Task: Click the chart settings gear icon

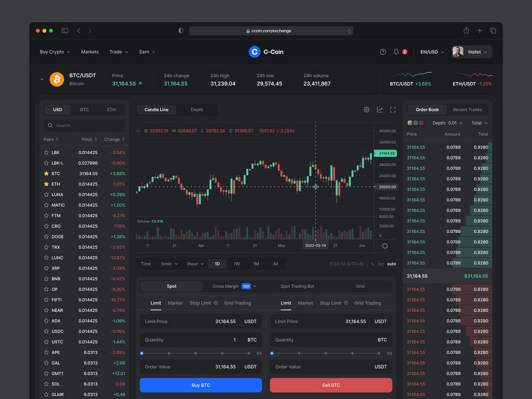Action: (x=366, y=110)
